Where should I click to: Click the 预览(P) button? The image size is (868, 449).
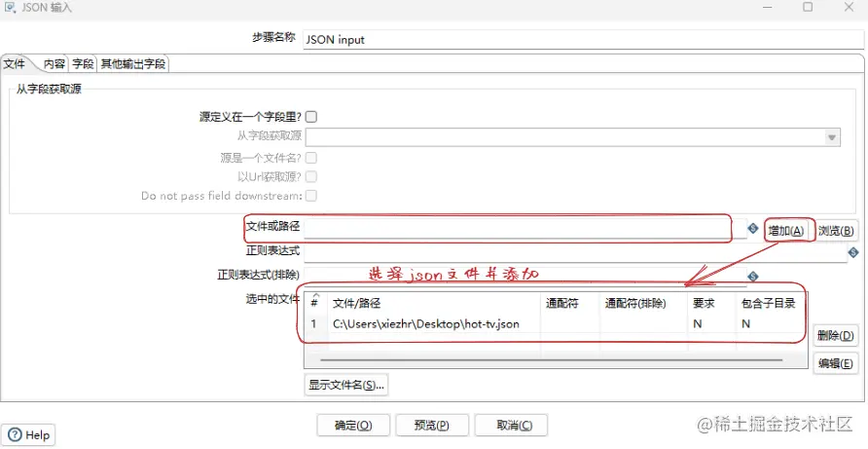(432, 426)
